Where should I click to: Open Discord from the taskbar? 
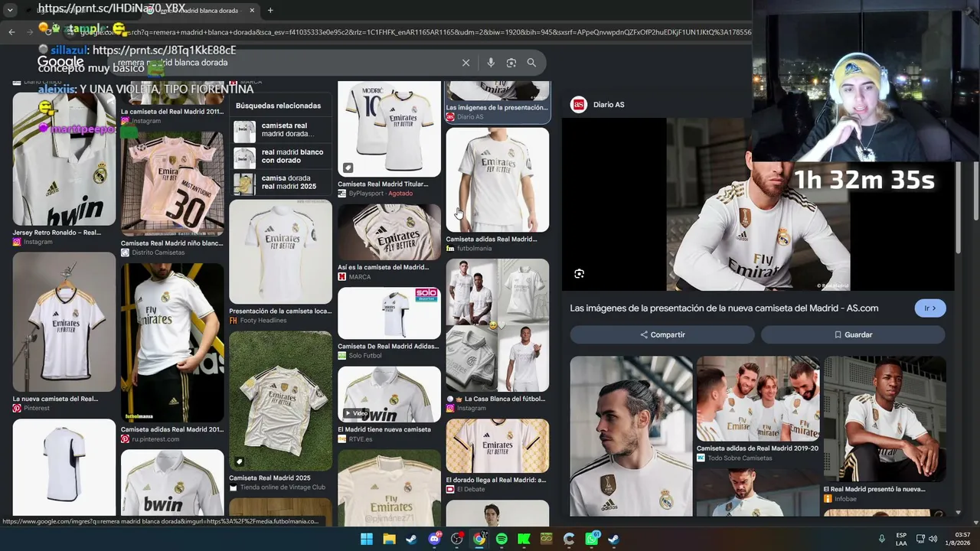pos(434,539)
